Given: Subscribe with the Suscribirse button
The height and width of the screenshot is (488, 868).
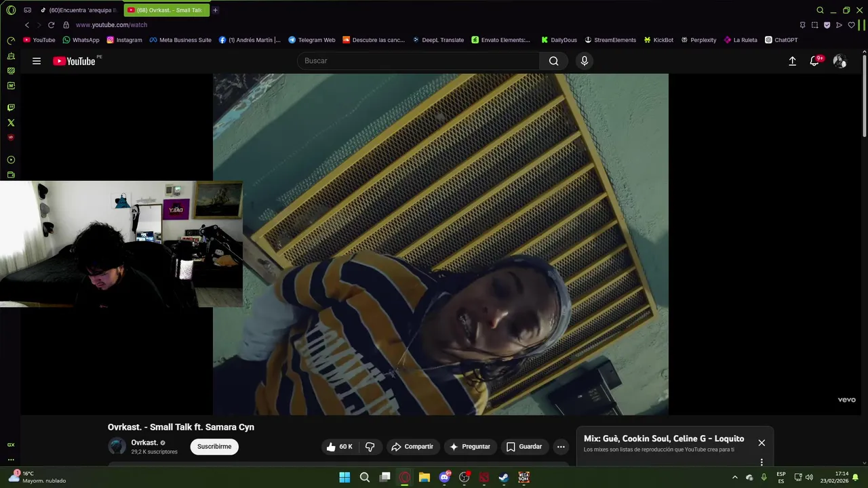Looking at the screenshot, I should click(214, 447).
